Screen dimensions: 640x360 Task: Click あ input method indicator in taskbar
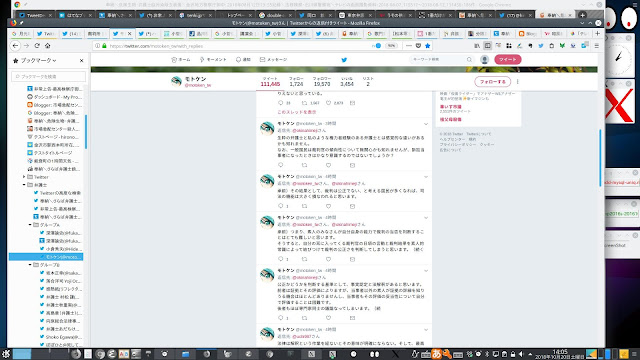click(x=436, y=354)
